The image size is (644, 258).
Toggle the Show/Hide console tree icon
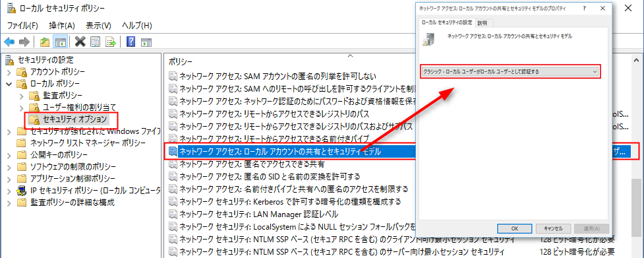(61, 42)
